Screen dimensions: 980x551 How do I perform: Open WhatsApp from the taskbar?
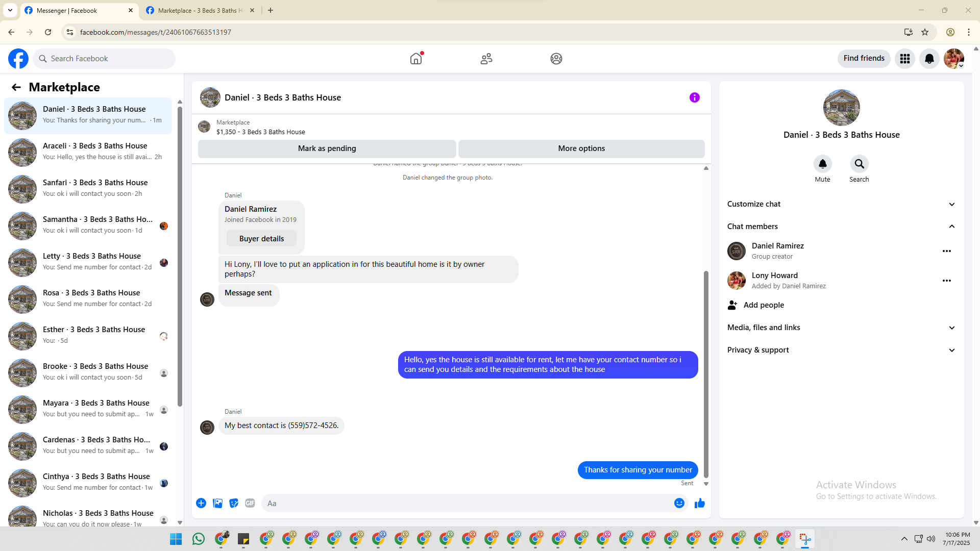(199, 539)
